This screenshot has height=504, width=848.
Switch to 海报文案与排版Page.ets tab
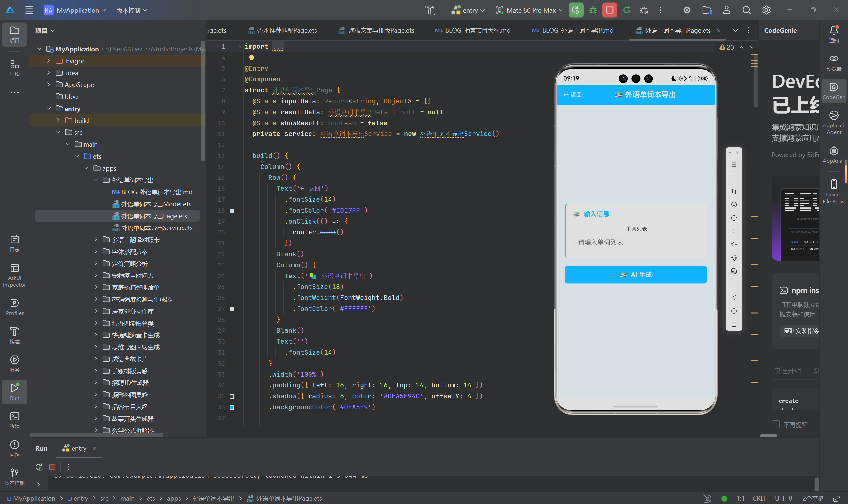point(376,30)
